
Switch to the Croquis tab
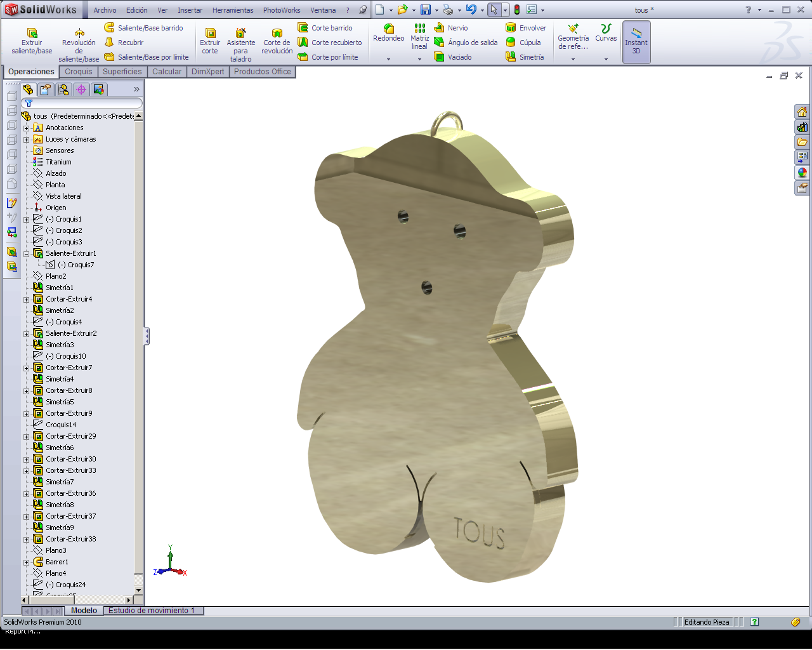[79, 72]
